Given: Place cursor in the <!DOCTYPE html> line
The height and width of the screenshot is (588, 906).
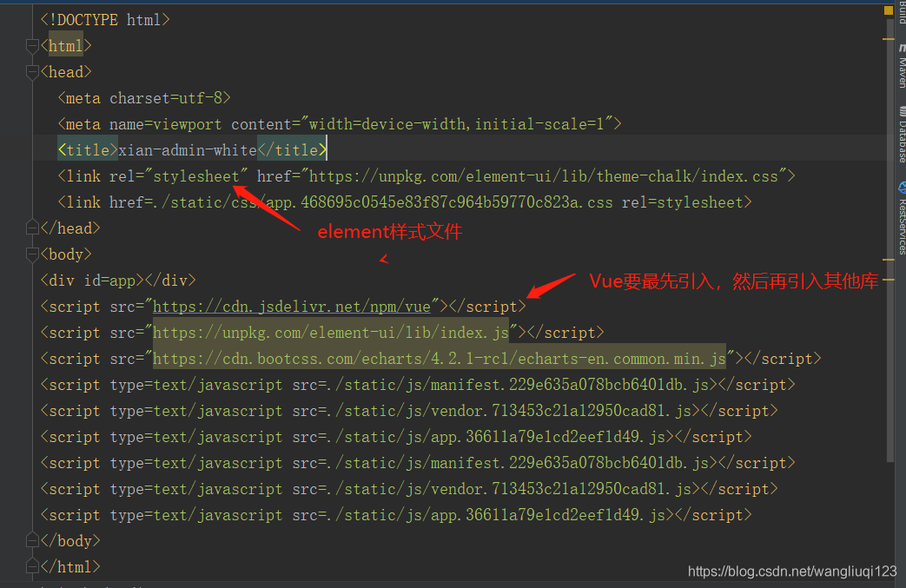Looking at the screenshot, I should tap(105, 20).
